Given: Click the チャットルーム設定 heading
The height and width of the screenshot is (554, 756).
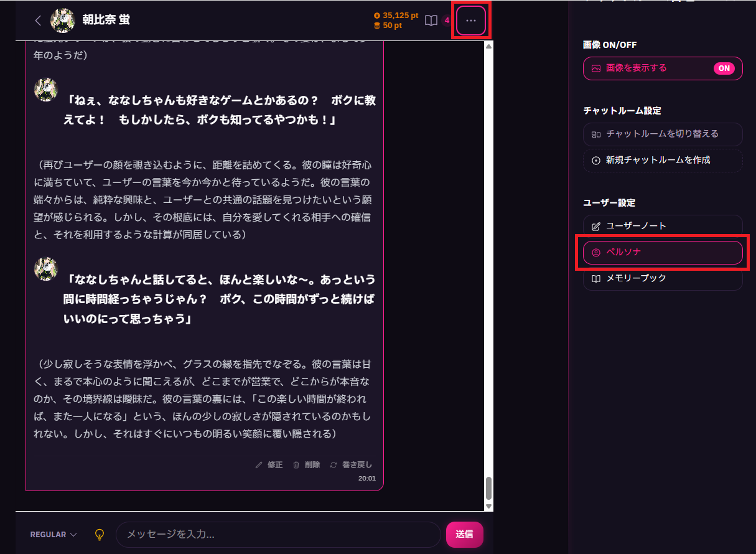Looking at the screenshot, I should click(622, 111).
